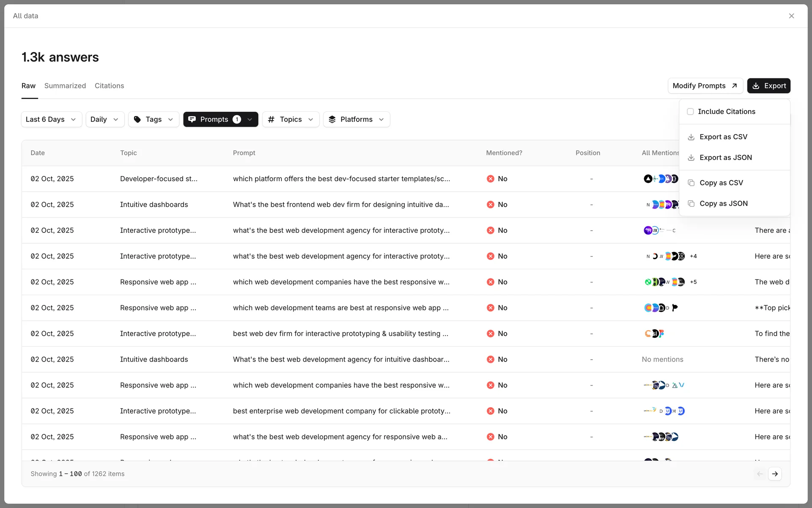Expand the Daily interval dropdown
Viewport: 812px width, 508px height.
pyautogui.click(x=104, y=119)
